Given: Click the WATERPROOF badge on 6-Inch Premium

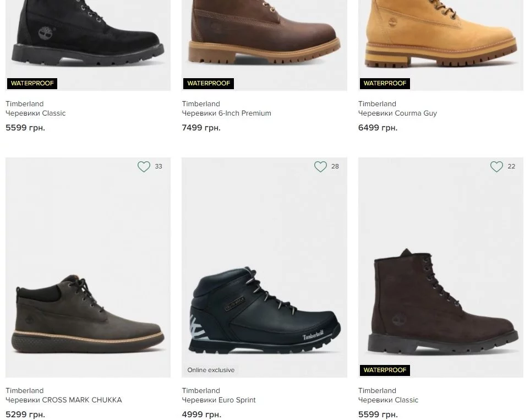Looking at the screenshot, I should coord(209,84).
